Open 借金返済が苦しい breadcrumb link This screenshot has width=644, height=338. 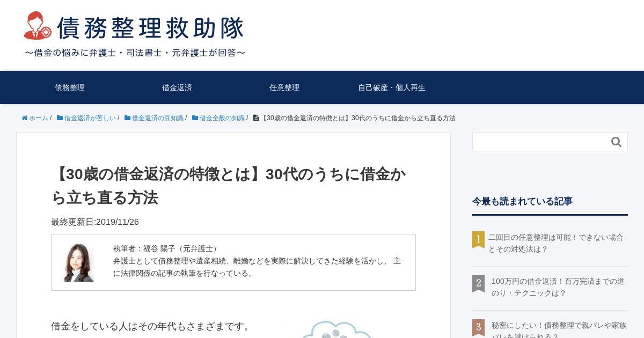(90, 118)
